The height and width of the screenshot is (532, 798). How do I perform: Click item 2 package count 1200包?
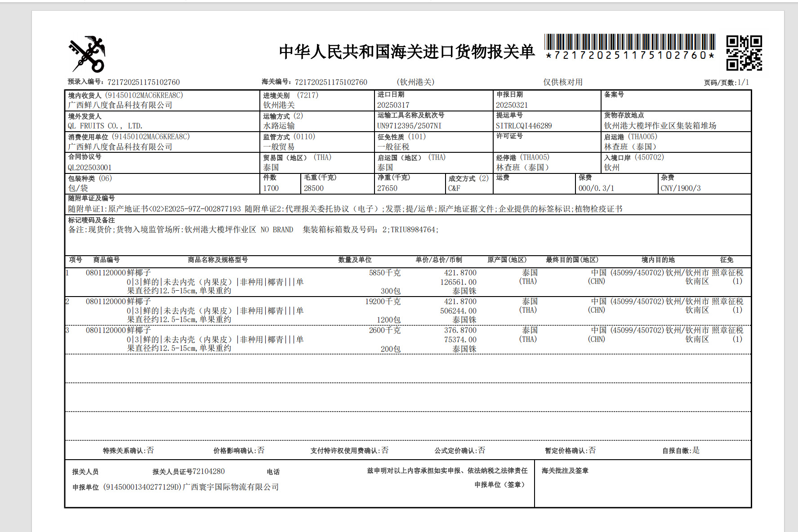pos(388,320)
